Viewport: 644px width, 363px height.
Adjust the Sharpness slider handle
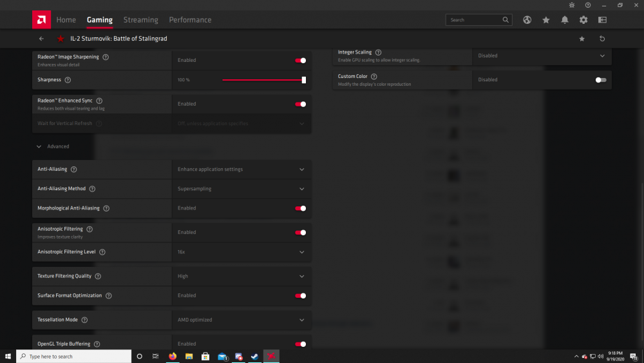[303, 80]
